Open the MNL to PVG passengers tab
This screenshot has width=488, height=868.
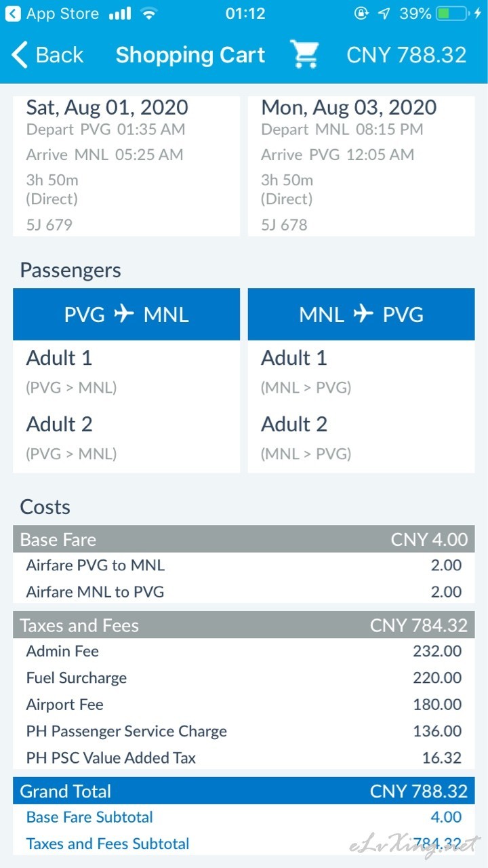[x=361, y=314]
